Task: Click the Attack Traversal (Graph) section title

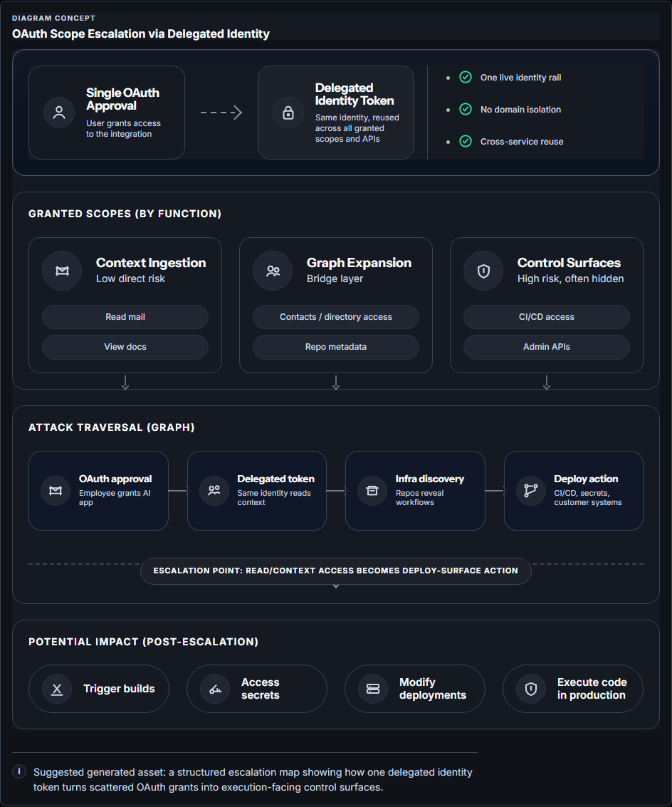Action: tap(112, 427)
